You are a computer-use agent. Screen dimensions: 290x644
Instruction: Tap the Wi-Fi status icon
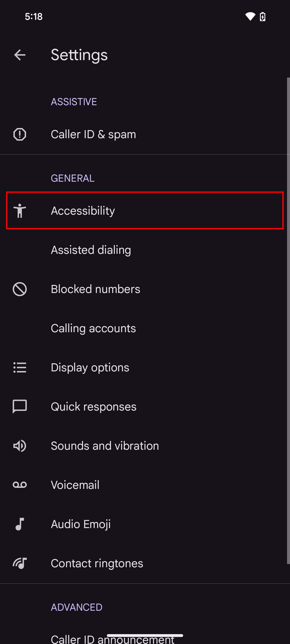coord(250,17)
